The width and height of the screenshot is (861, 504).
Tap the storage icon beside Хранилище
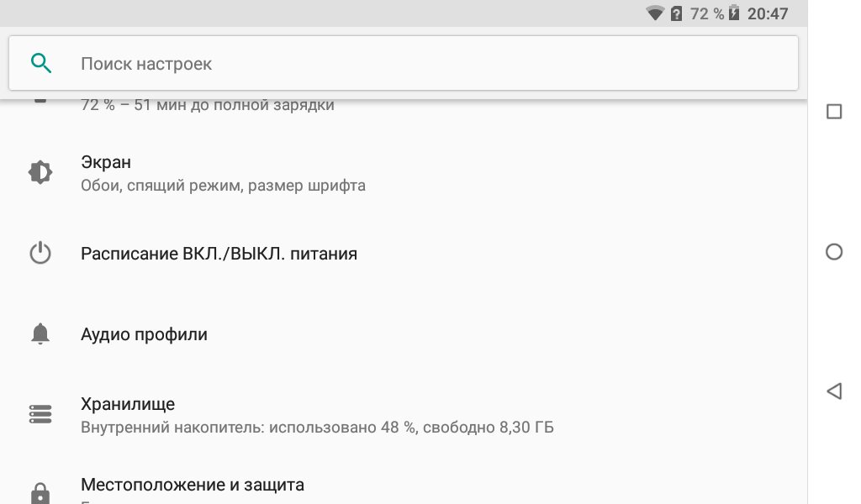40,414
